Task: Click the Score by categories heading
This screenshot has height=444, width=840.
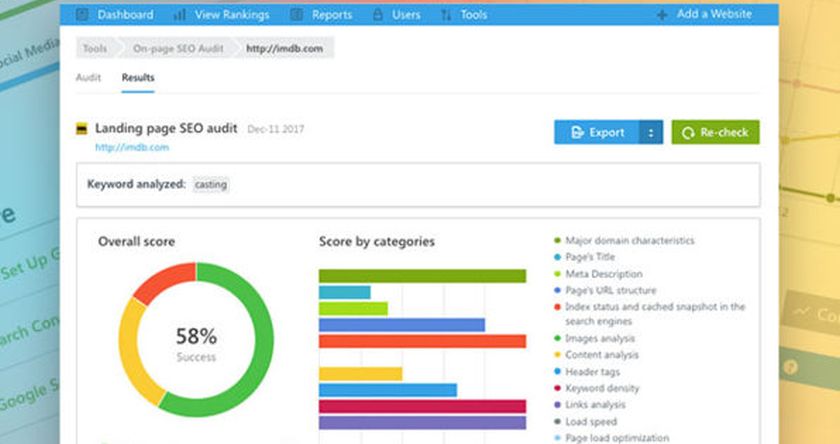Action: 377,242
